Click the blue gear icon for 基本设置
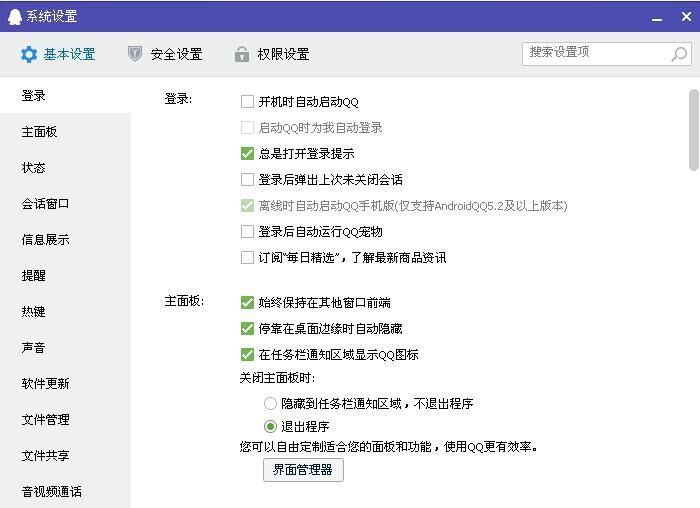Image resolution: width=700 pixels, height=508 pixels. (29, 54)
